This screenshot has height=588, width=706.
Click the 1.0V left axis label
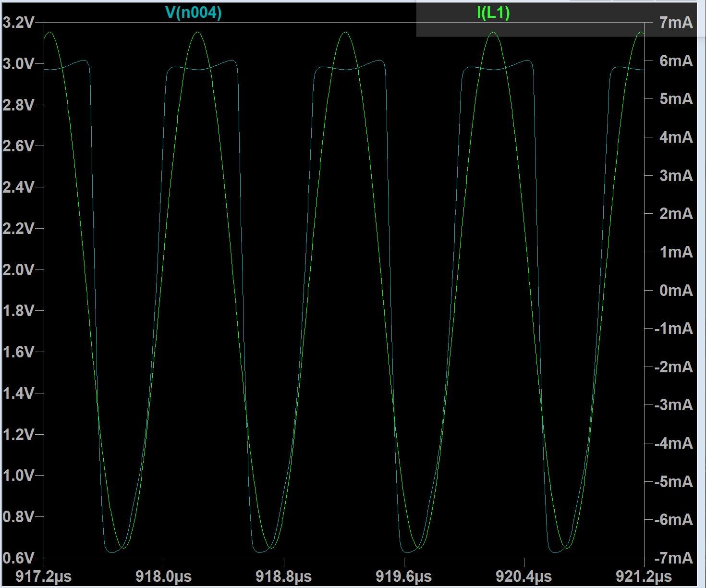(x=18, y=475)
